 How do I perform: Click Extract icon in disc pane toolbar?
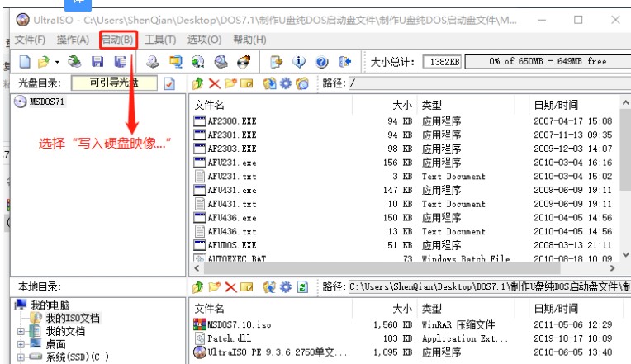coord(269,83)
